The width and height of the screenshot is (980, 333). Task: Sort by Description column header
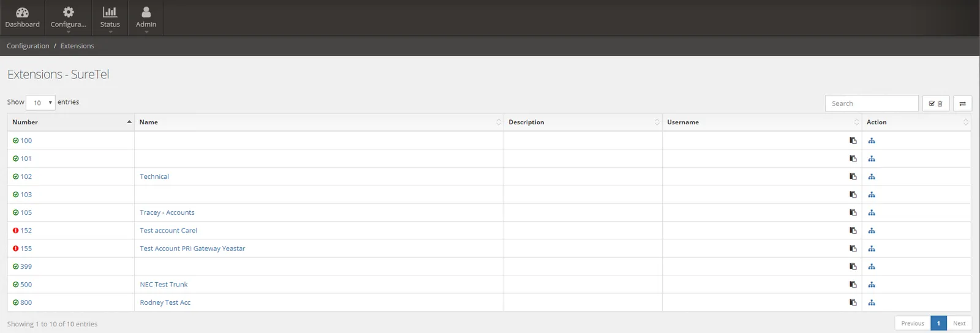click(583, 122)
